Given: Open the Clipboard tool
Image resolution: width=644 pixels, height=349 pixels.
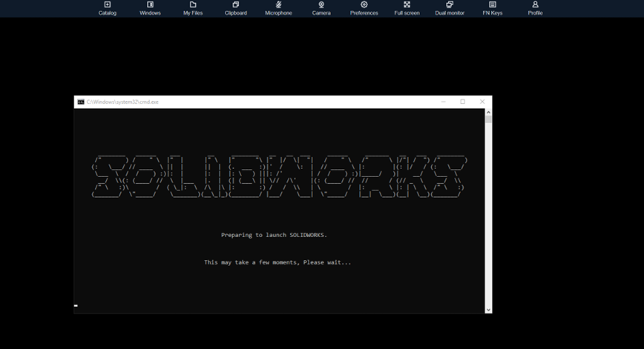Looking at the screenshot, I should pos(236,8).
